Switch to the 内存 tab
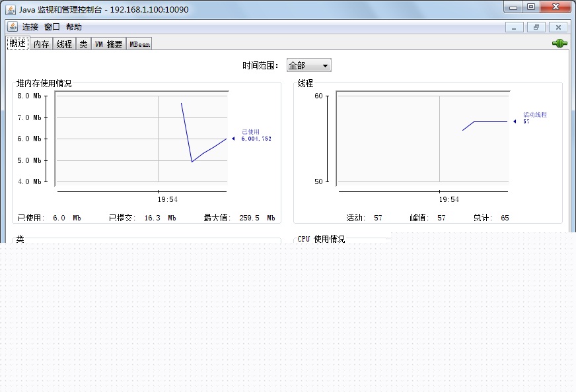 (41, 44)
